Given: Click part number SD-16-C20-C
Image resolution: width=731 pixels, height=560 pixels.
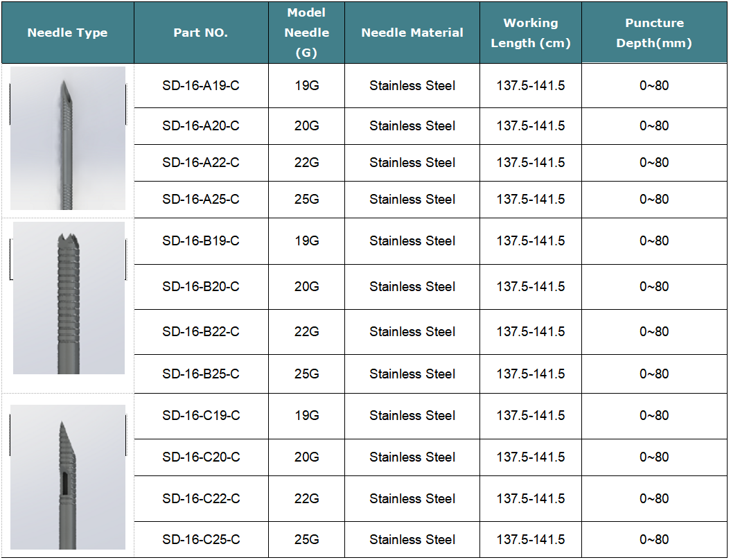Looking at the screenshot, I should coord(202,457).
